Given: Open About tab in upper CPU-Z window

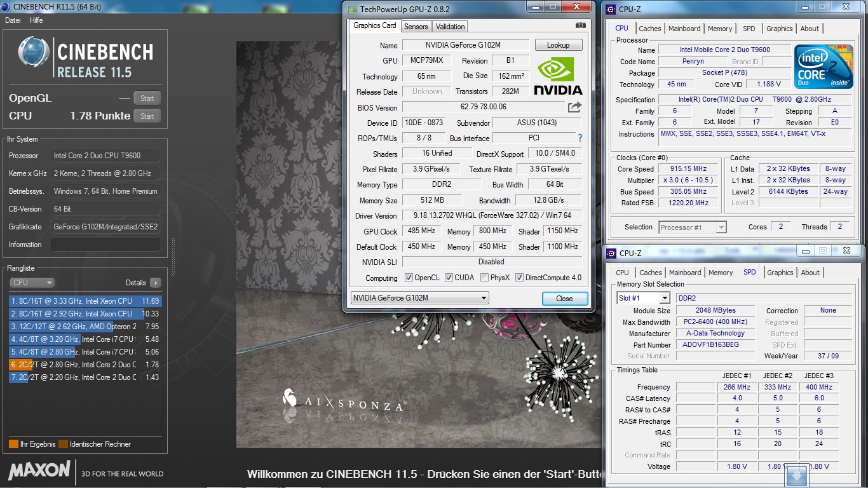Looking at the screenshot, I should [810, 29].
